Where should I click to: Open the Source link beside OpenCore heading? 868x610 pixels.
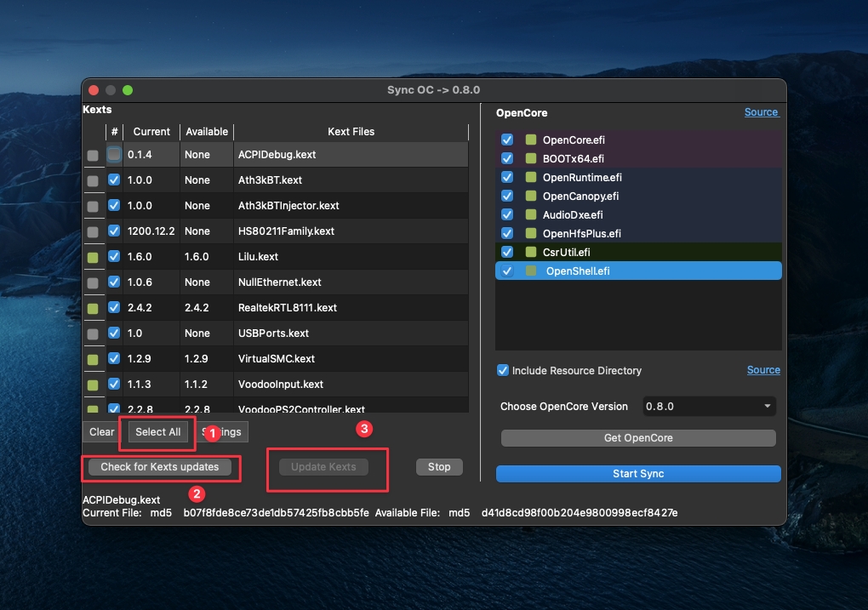(x=761, y=112)
